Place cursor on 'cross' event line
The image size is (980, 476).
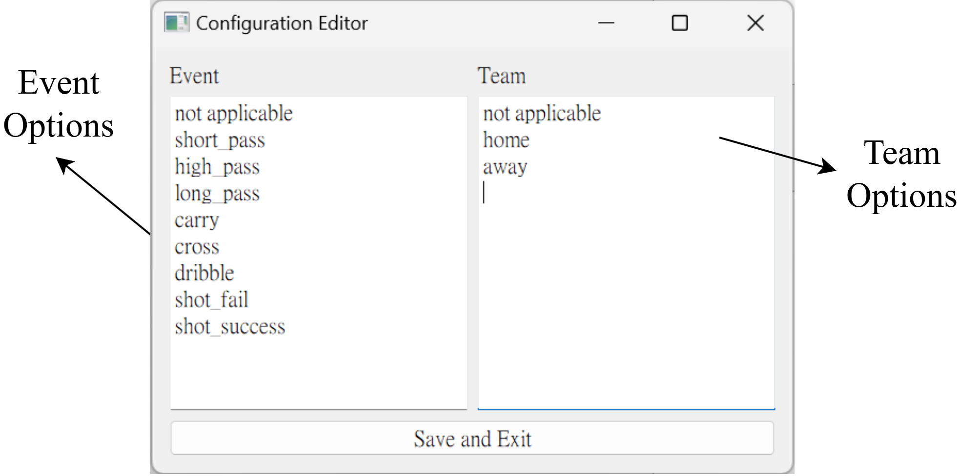[x=197, y=247]
